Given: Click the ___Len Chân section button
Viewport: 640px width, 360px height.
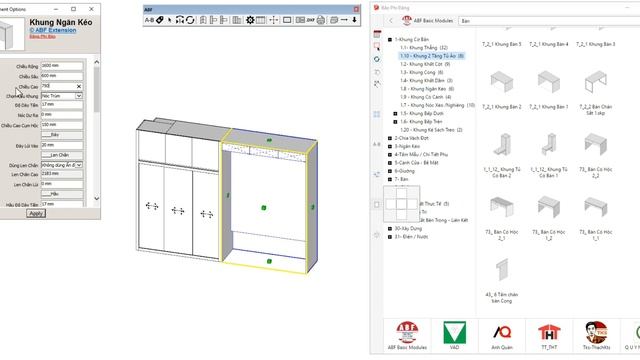Looking at the screenshot, I should click(x=62, y=155).
